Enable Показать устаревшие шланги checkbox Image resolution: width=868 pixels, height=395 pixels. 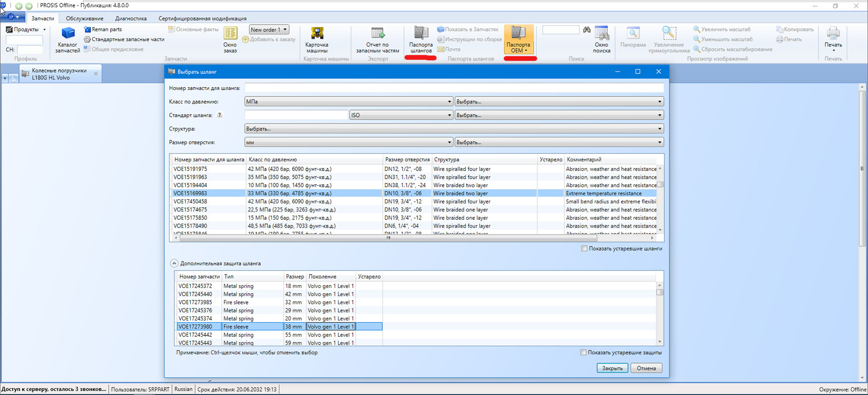coord(584,249)
